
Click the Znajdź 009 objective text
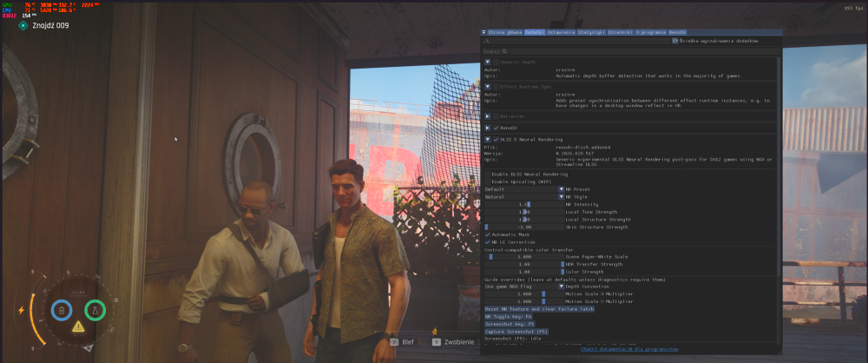coord(50,25)
